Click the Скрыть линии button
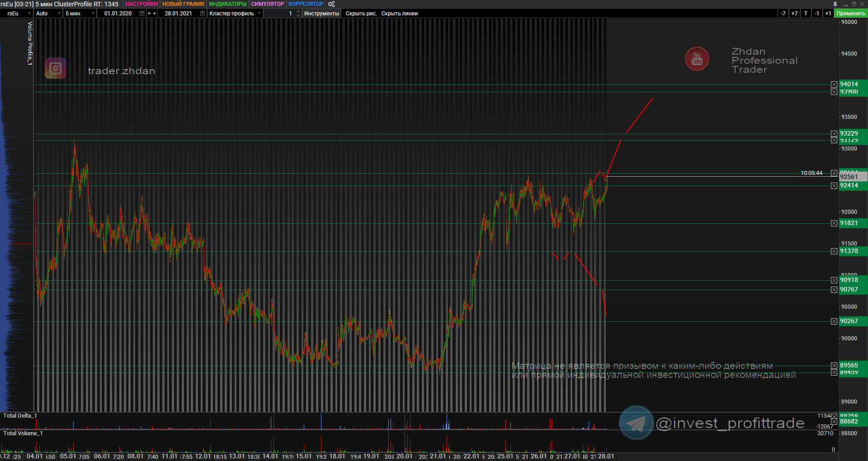 [x=399, y=14]
